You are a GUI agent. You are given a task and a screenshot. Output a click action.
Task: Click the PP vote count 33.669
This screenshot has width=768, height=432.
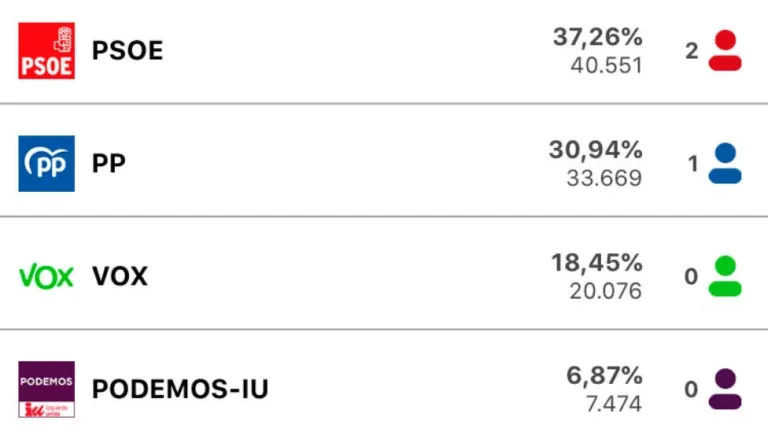point(606,178)
